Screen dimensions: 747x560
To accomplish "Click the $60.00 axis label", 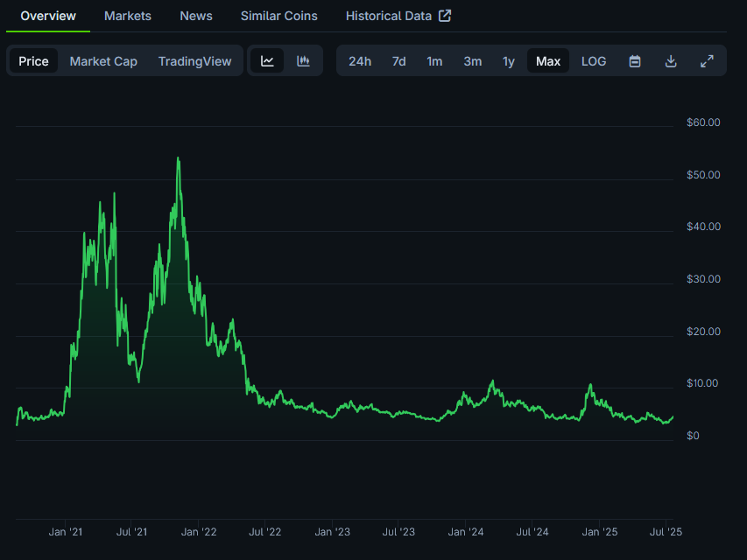I will click(703, 122).
